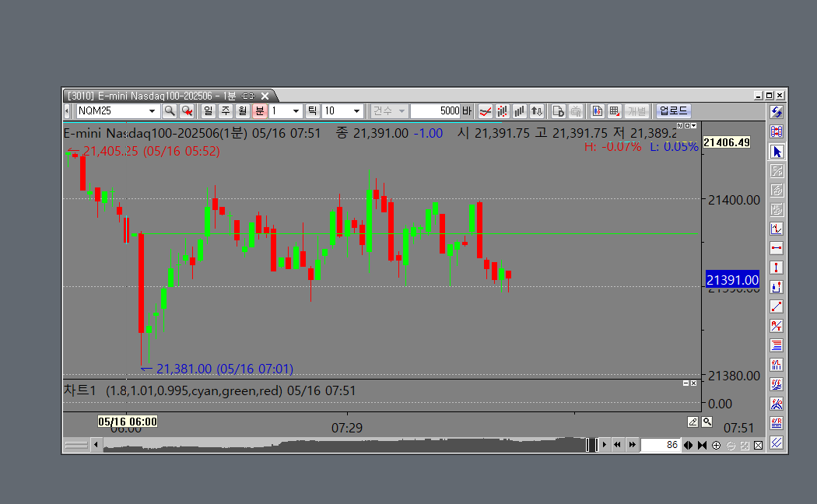Select the arrow pointer tool in sidebar
Screen dimensions: 817x504
pos(776,151)
